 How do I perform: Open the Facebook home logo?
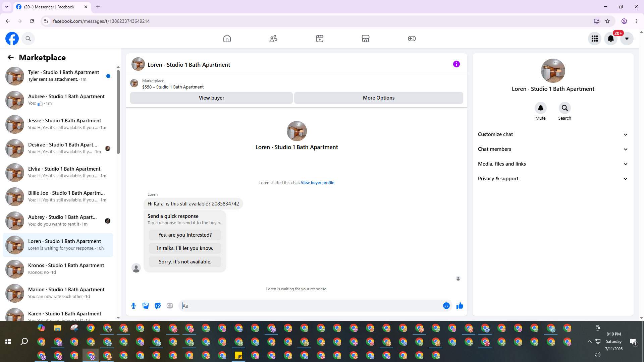pyautogui.click(x=12, y=39)
